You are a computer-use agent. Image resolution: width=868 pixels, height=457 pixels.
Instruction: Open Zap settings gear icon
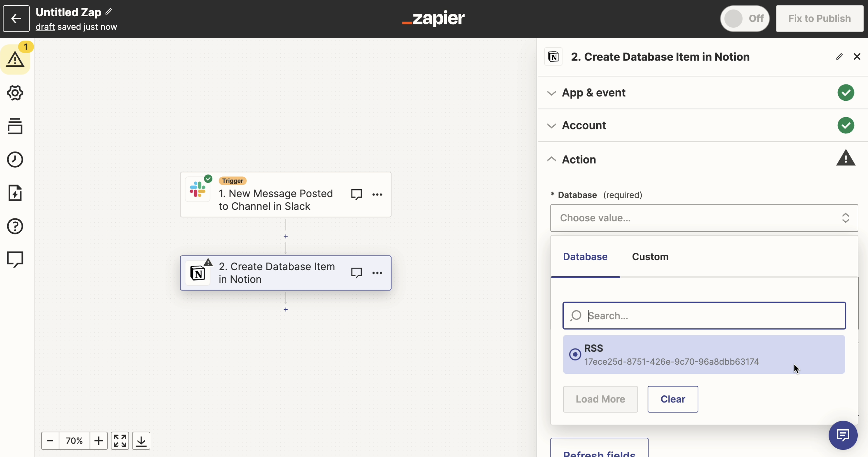(x=15, y=93)
